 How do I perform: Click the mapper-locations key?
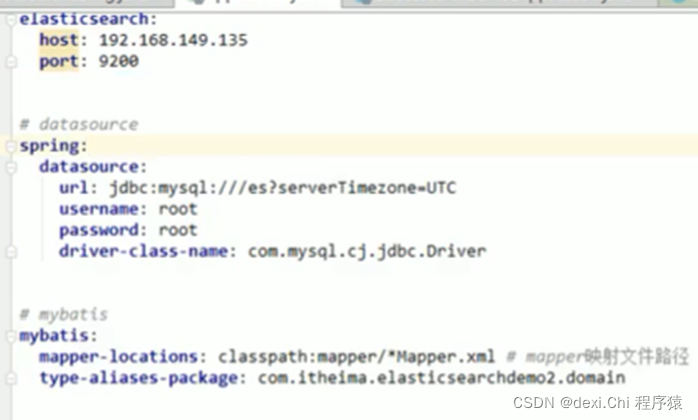tap(118, 357)
